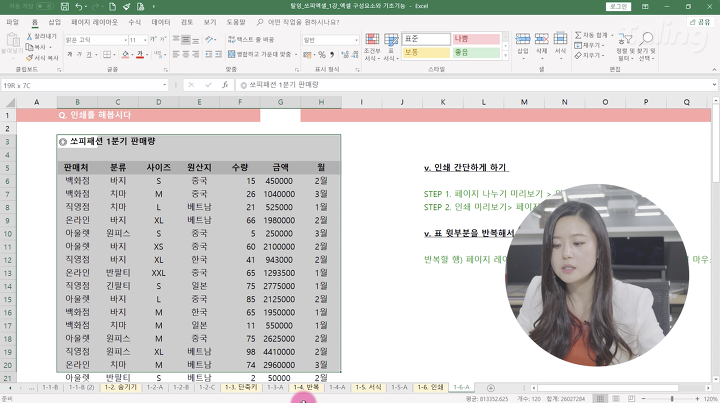Adjust the zoom slider
720x403 pixels.
click(x=672, y=398)
